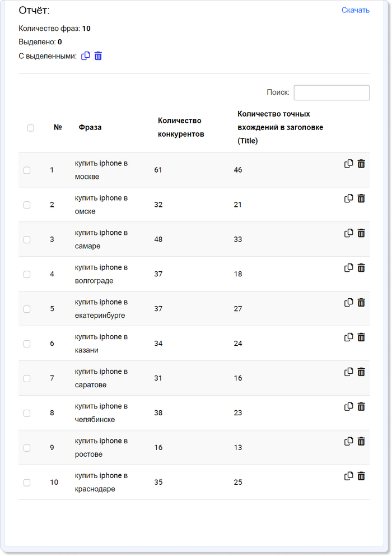Check the box for row 1
Image resolution: width=392 pixels, height=556 pixels.
27,170
